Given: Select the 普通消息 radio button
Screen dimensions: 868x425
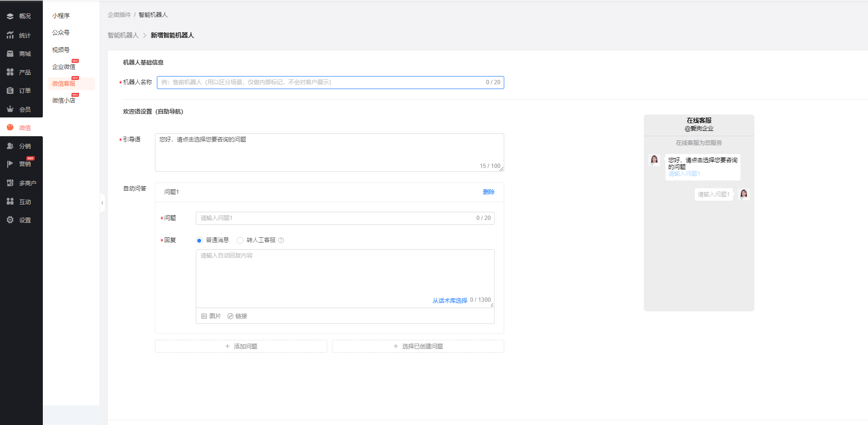Looking at the screenshot, I should pos(199,241).
